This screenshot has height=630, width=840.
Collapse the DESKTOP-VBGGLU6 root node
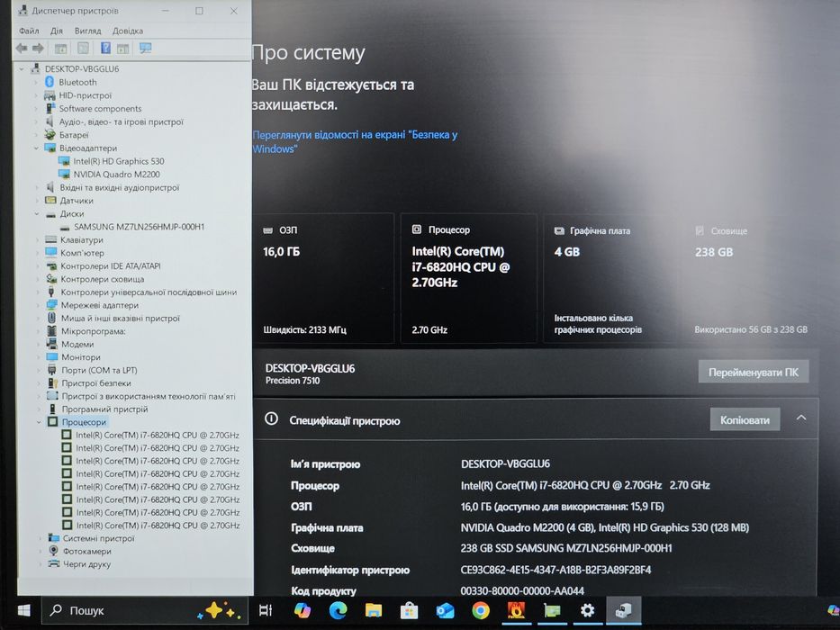[22, 68]
